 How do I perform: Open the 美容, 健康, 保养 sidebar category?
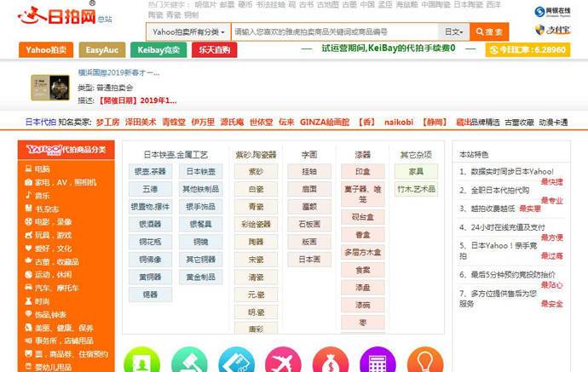[x=60, y=328]
